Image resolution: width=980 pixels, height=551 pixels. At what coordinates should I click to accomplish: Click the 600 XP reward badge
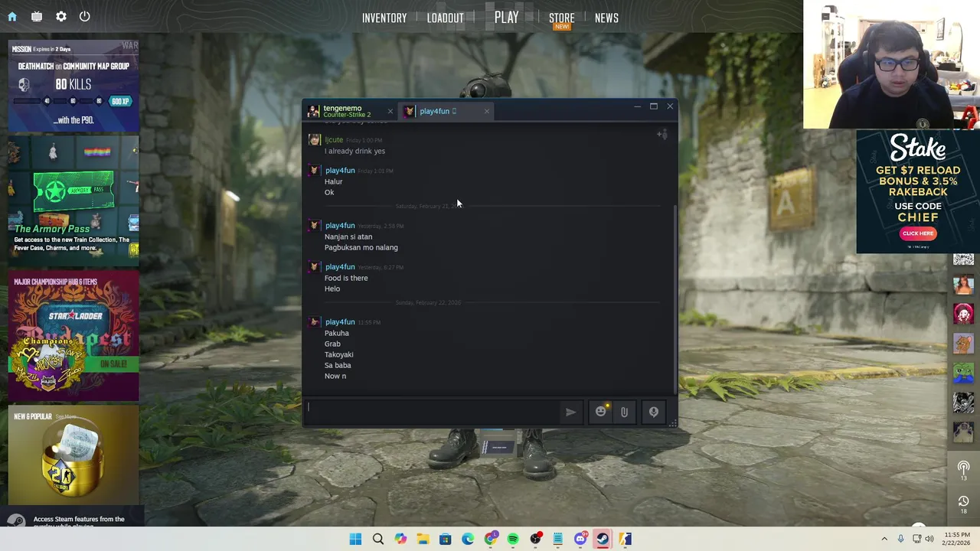pyautogui.click(x=119, y=101)
